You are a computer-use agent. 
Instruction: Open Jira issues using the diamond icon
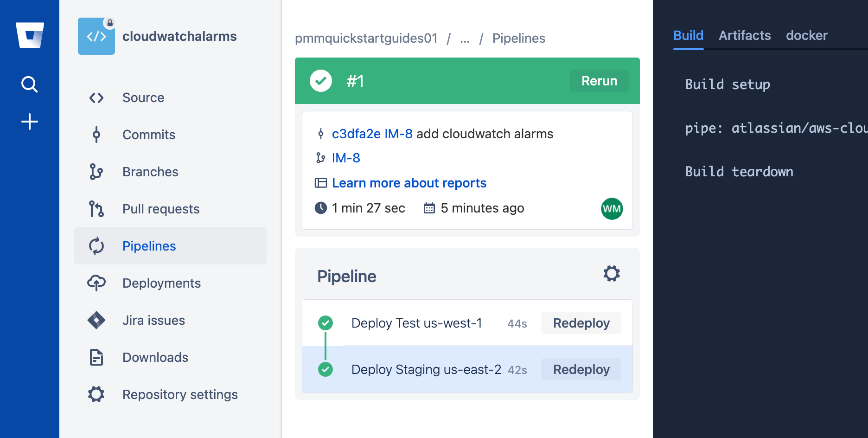(96, 320)
